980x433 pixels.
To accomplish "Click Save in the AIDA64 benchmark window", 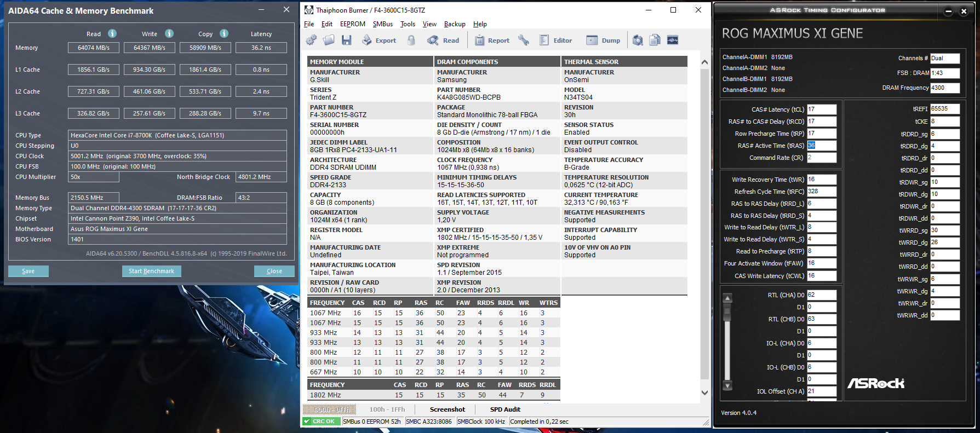I will 28,271.
